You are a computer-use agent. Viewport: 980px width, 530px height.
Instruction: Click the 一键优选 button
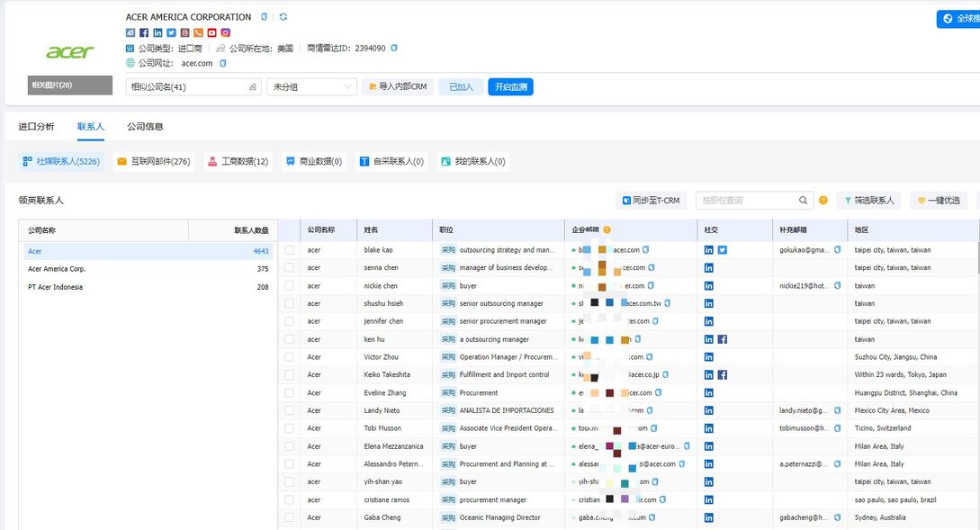(938, 201)
